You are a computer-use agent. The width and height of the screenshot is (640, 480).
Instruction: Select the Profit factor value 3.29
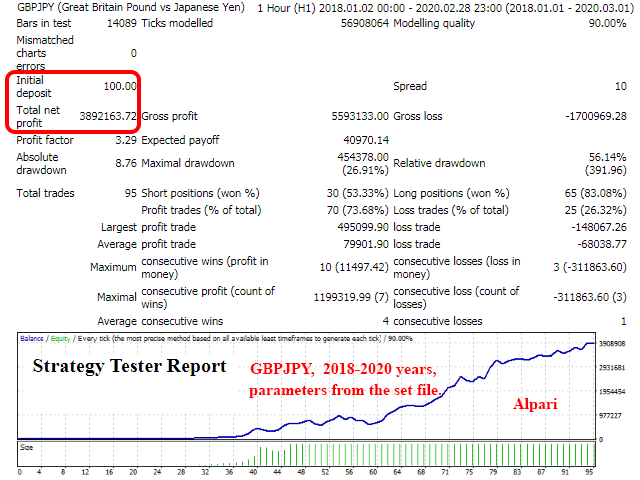(123, 140)
